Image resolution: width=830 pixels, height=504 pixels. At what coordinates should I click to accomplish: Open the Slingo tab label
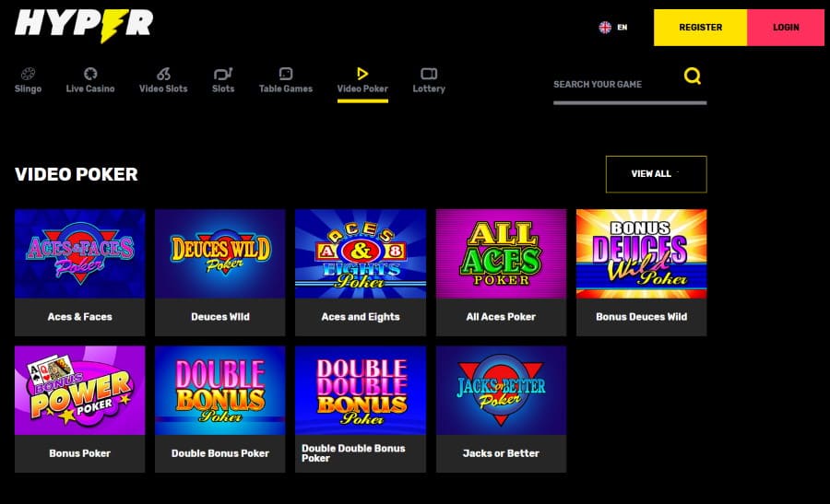coord(28,88)
